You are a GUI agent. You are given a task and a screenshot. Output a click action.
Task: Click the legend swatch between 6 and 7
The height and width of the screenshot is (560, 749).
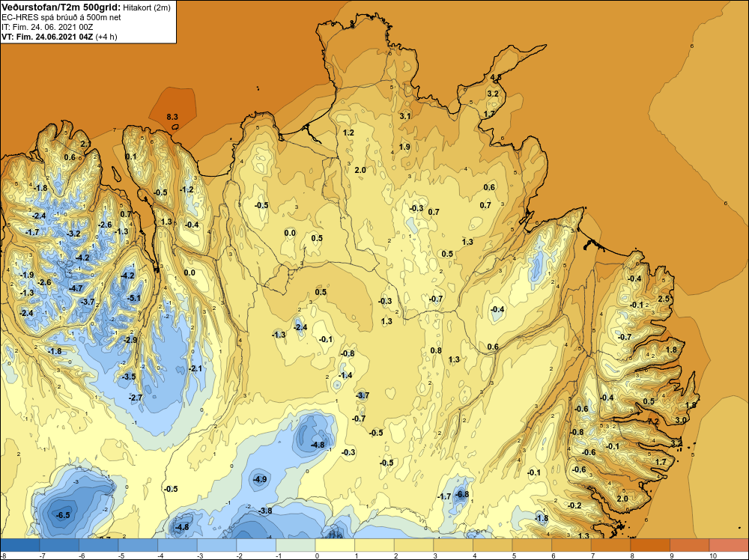[x=571, y=545]
